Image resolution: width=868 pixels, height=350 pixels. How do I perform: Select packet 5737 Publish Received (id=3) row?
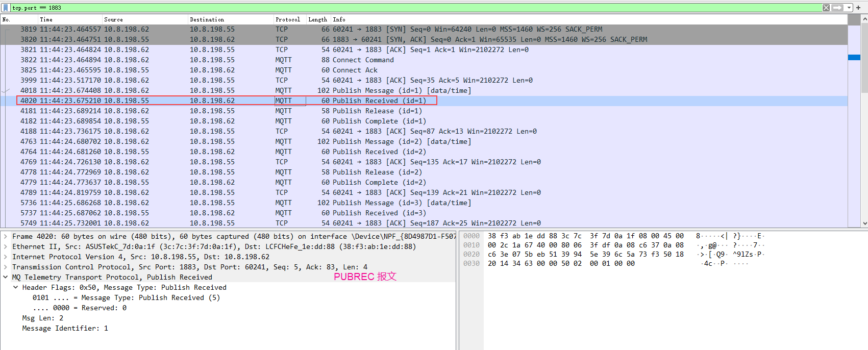click(424, 213)
